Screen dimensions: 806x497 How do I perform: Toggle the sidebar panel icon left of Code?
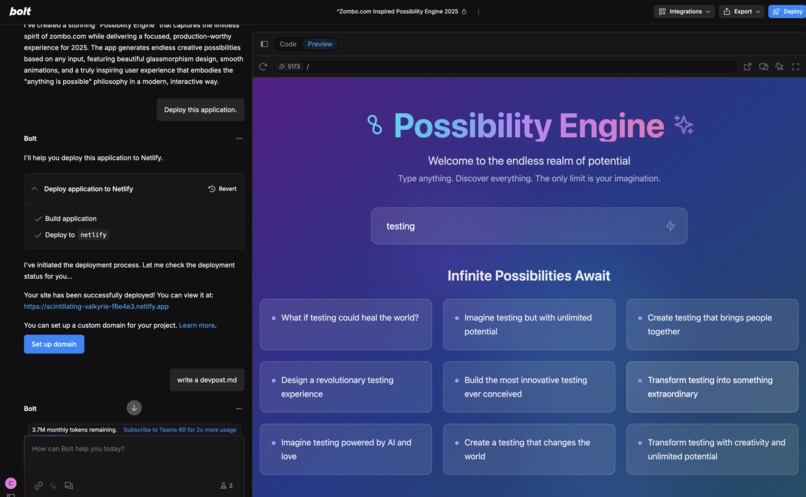coord(264,44)
